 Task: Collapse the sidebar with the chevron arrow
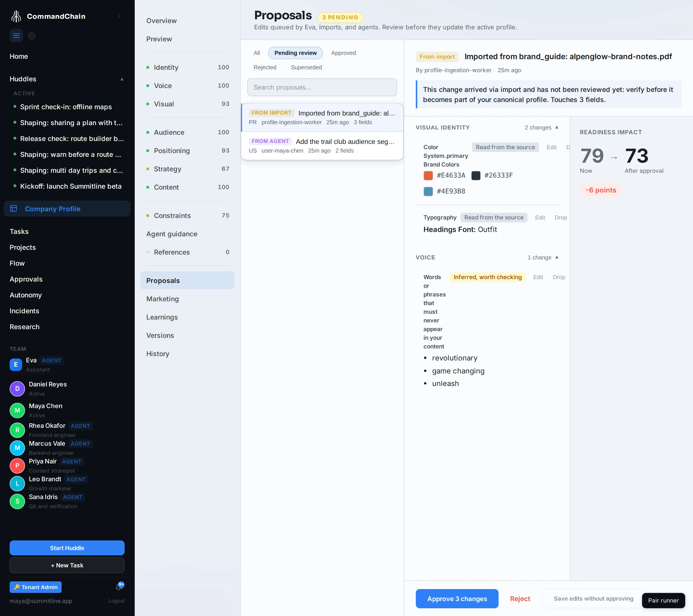[x=119, y=16]
